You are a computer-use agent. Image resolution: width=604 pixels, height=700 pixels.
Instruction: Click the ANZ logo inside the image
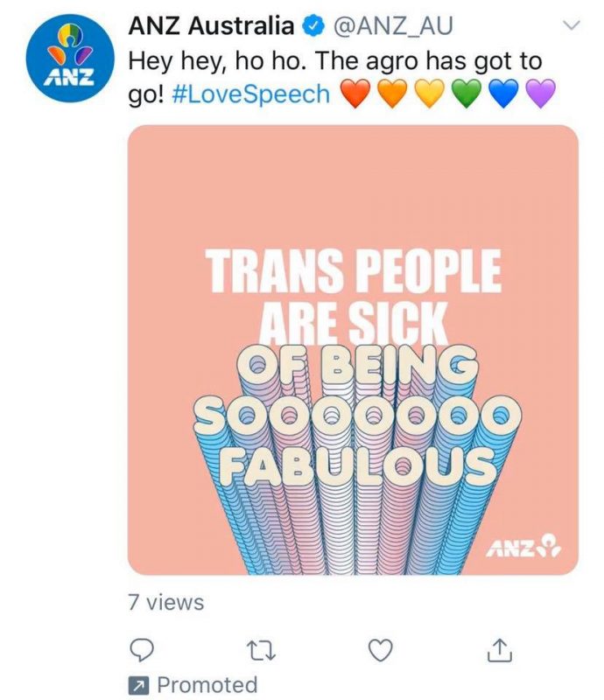523,548
